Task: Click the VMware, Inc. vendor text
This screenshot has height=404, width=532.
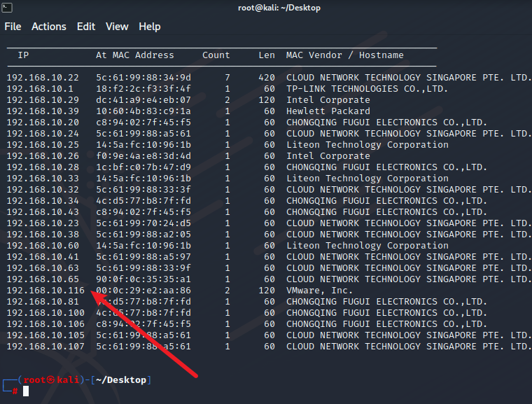Action: click(x=319, y=291)
